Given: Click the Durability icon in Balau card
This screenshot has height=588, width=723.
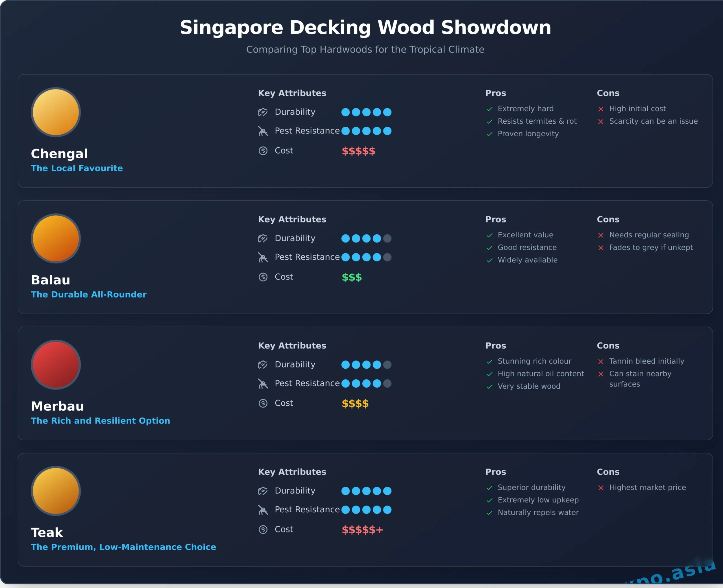Looking at the screenshot, I should click(263, 239).
